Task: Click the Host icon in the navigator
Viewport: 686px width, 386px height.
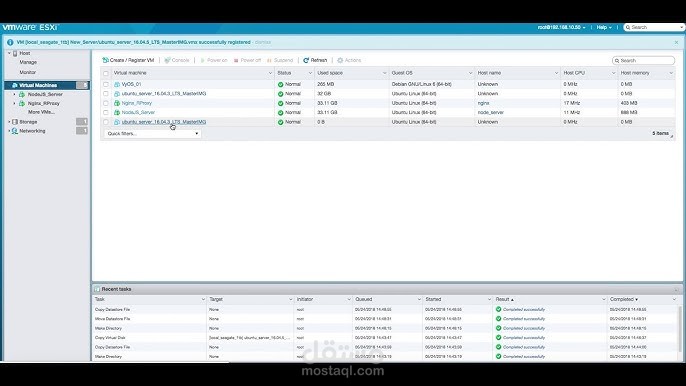Action: tap(15, 53)
